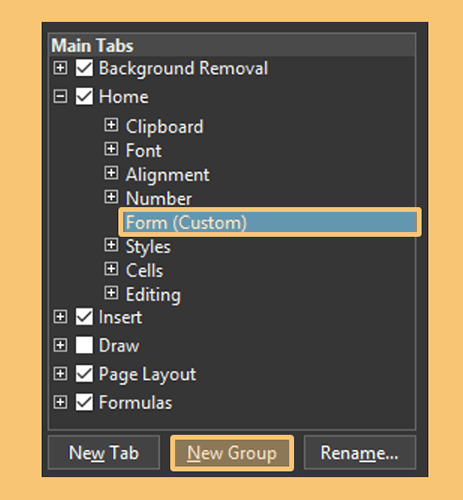Expand the Cells group
Viewport: 463px width, 500px height.
pyautogui.click(x=111, y=269)
